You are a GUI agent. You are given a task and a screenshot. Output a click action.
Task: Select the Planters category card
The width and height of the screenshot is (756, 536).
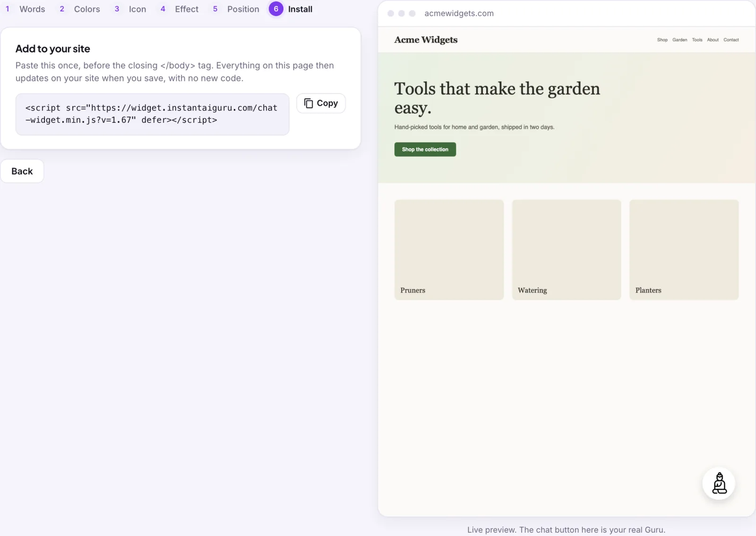684,250
